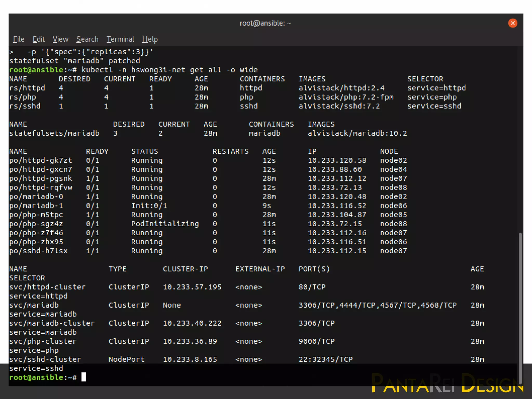Open the File menu
This screenshot has height=399, width=532.
tap(18, 39)
